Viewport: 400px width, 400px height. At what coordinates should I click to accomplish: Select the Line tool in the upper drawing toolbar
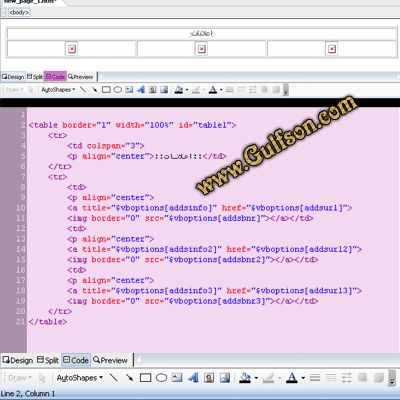[83, 89]
